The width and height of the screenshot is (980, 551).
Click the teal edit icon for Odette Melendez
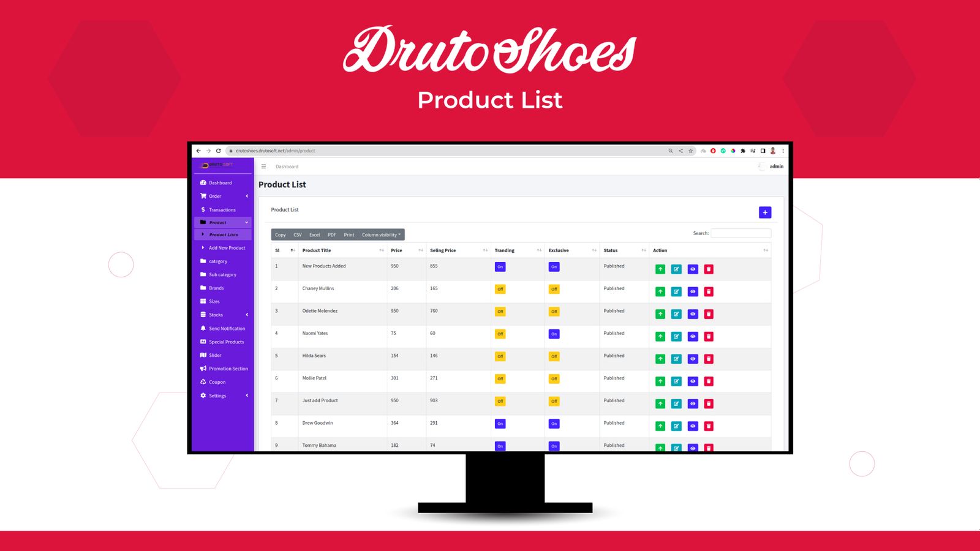click(676, 314)
